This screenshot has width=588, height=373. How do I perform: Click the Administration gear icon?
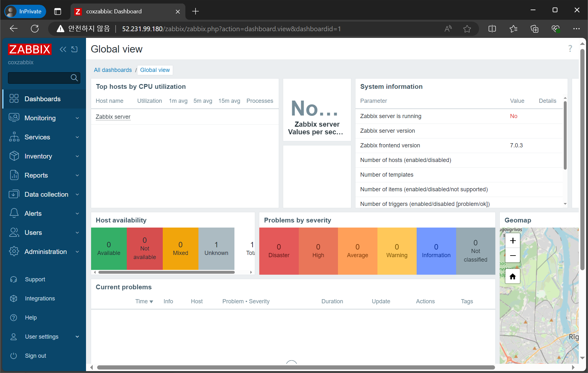point(14,251)
